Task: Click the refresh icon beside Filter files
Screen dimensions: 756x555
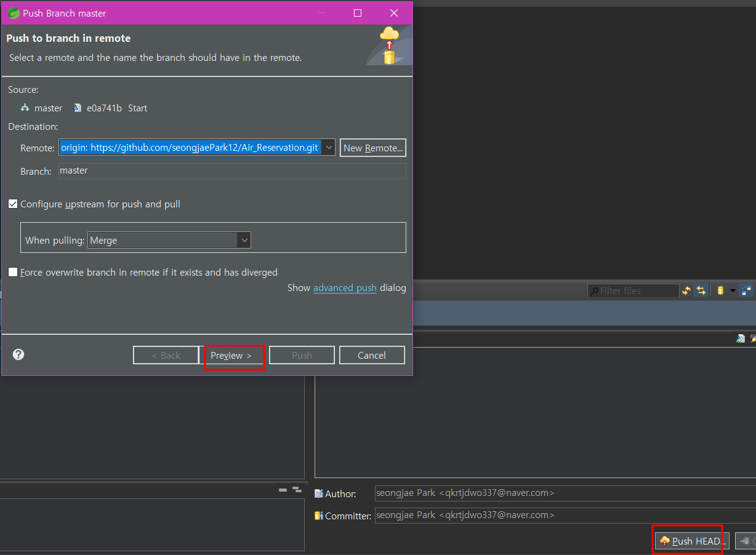Action: click(686, 290)
